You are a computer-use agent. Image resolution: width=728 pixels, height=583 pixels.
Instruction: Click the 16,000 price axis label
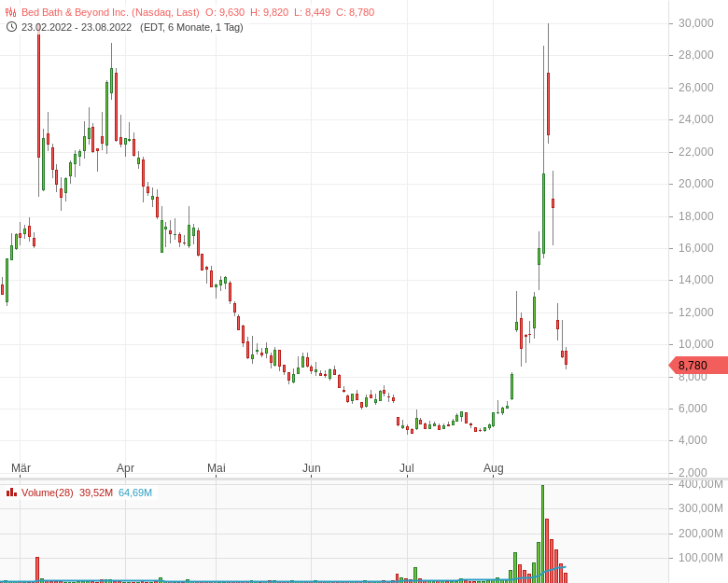click(x=696, y=248)
